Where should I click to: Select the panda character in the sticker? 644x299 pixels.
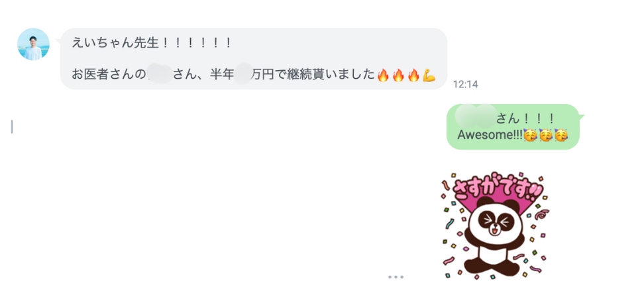coord(494,237)
